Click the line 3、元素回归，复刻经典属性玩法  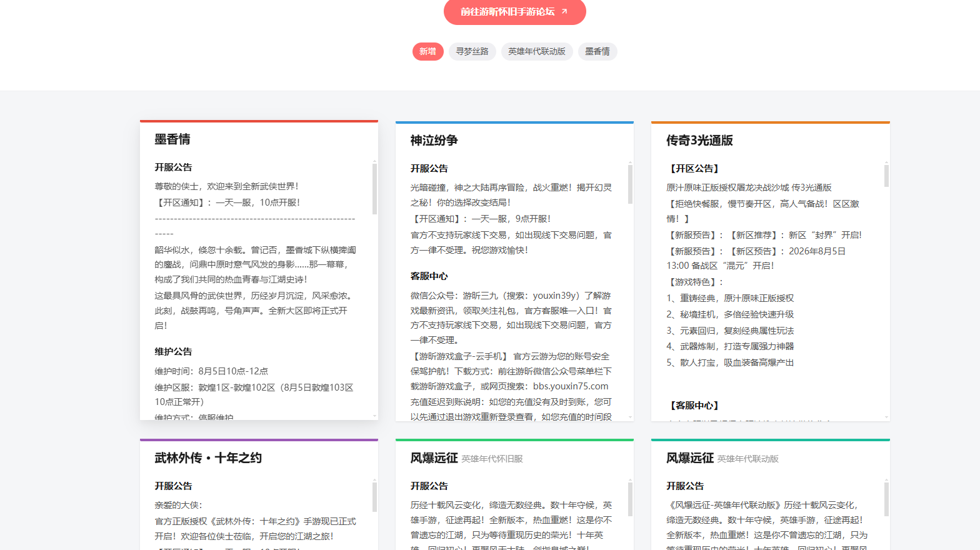click(730, 331)
